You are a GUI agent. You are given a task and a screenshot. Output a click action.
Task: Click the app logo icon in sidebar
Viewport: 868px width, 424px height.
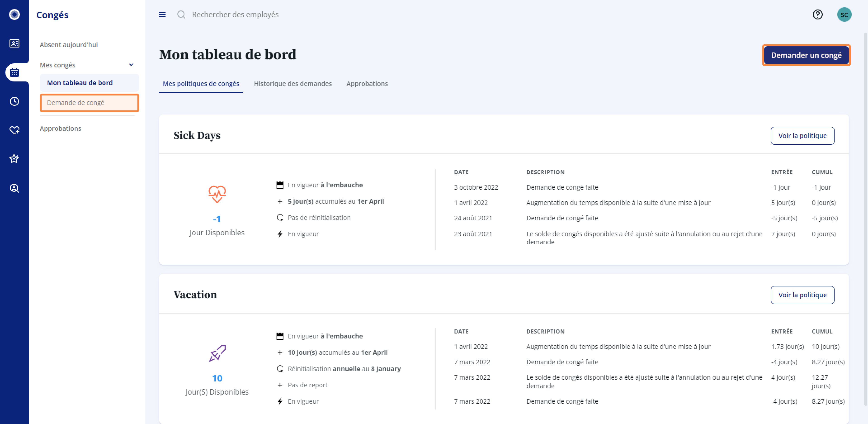(x=14, y=14)
